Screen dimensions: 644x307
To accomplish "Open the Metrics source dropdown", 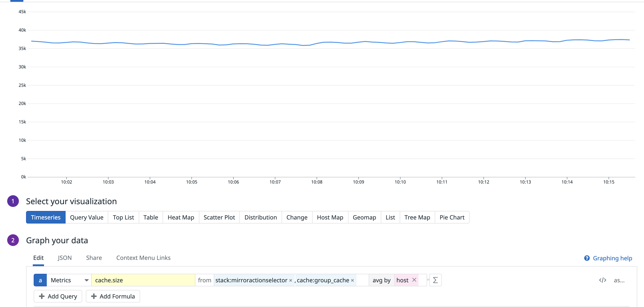I will point(69,280).
